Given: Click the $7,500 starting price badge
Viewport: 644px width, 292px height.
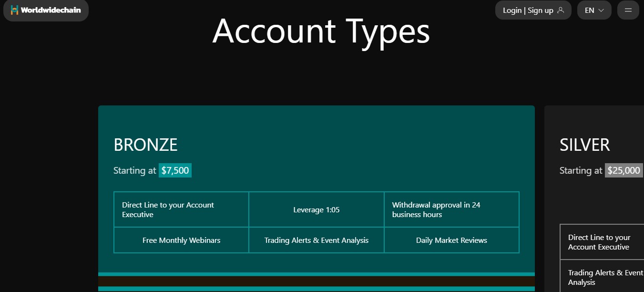Looking at the screenshot, I should [175, 170].
